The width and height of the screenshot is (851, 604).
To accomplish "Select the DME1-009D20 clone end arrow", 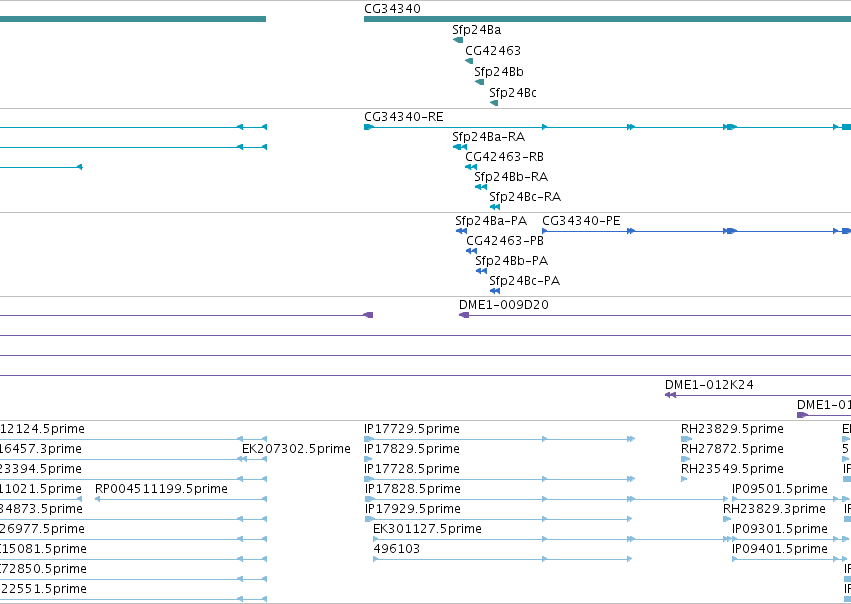I will [x=464, y=315].
